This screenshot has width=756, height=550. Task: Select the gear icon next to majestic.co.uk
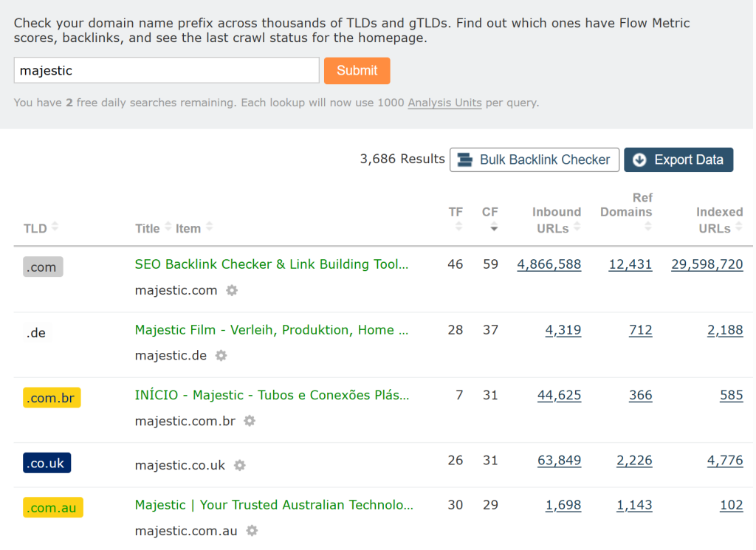coord(239,466)
